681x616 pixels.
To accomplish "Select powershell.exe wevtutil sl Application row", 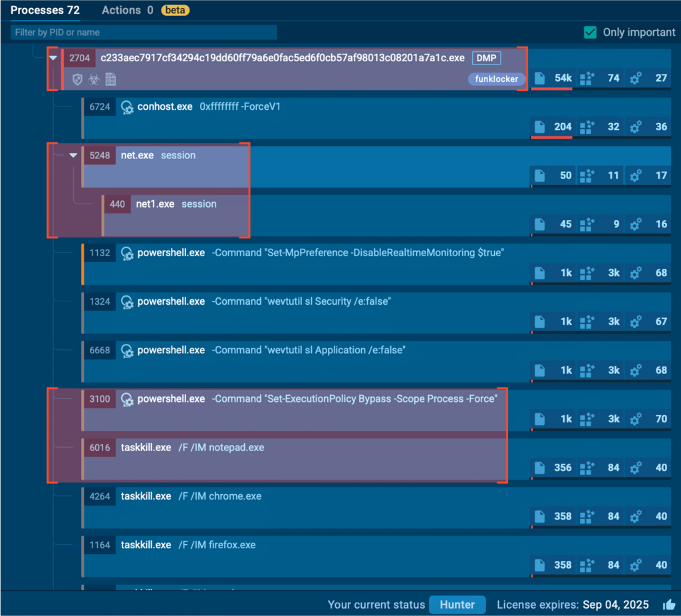I will (x=376, y=361).
